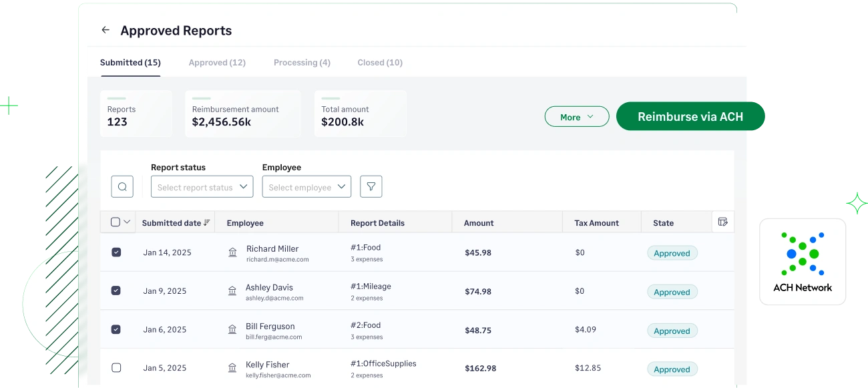
Task: Click the #1:Mileage report detail
Action: pos(371,286)
